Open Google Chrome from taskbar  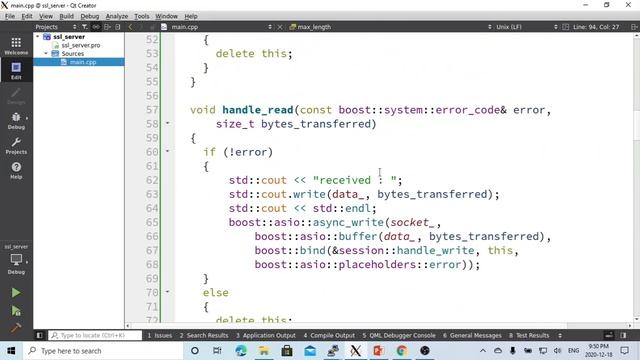coord(402,351)
